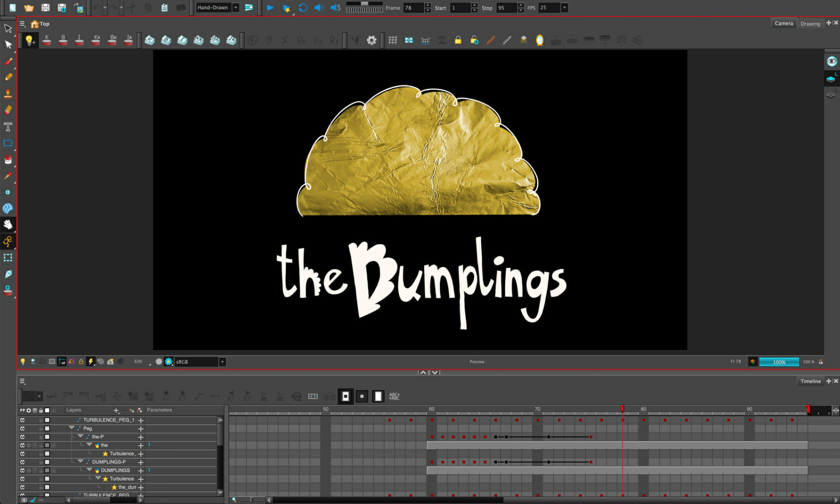The image size is (840, 504).
Task: Open the Timeline view tab
Action: (x=810, y=381)
